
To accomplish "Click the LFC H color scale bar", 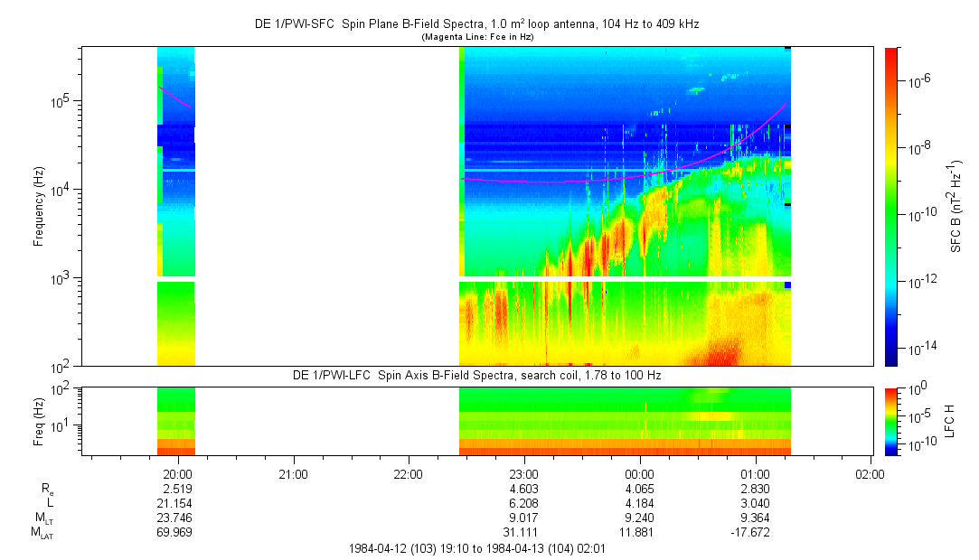I will [x=891, y=420].
